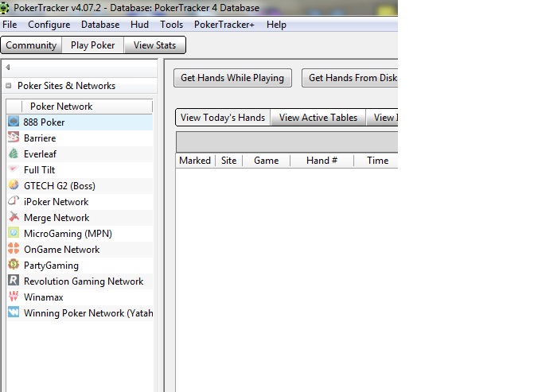Click the Winamax W icon
Viewport: 534px width, 392px height.
[x=14, y=296]
